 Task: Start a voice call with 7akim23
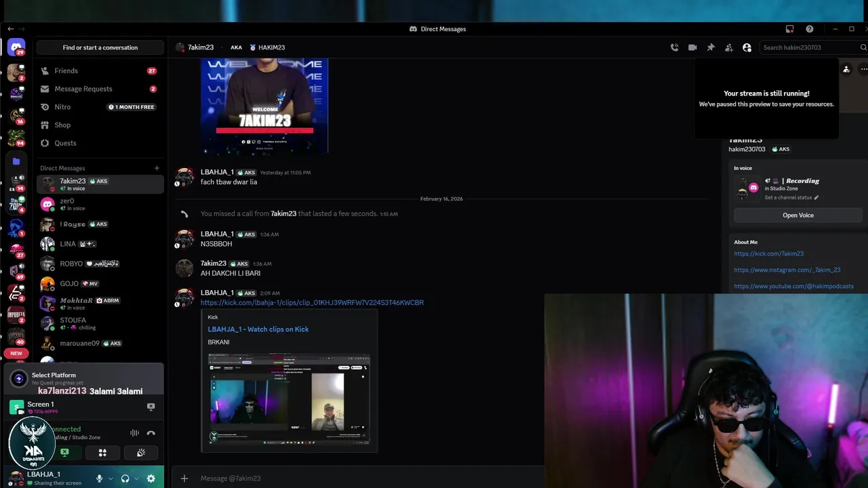point(674,47)
